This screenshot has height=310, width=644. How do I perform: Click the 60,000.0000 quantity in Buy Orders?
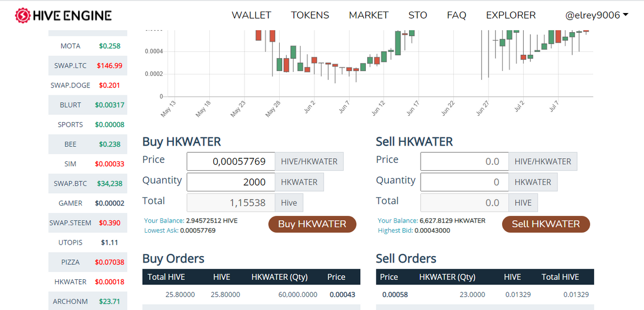coord(298,294)
